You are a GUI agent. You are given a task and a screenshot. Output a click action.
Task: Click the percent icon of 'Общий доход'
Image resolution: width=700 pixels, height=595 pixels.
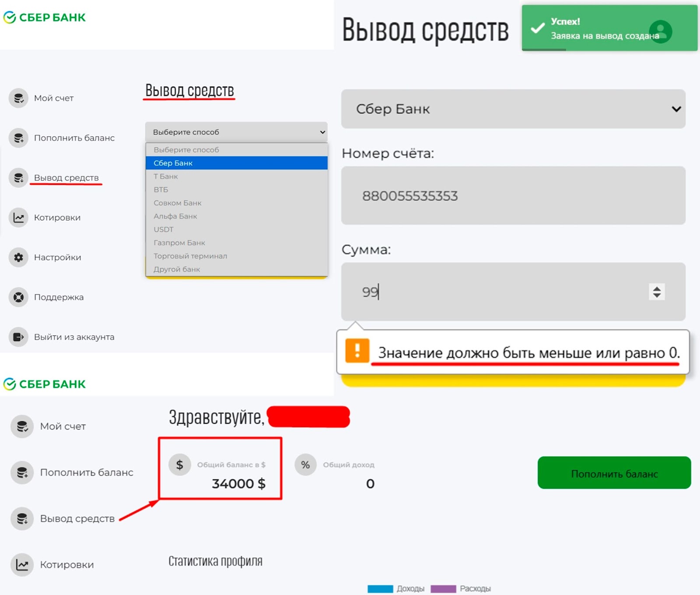(305, 465)
